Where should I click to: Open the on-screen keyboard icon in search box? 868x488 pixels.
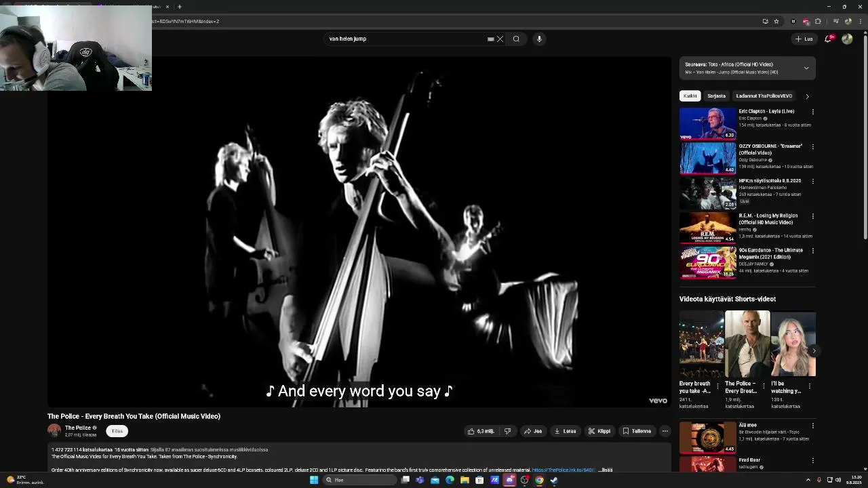[490, 39]
